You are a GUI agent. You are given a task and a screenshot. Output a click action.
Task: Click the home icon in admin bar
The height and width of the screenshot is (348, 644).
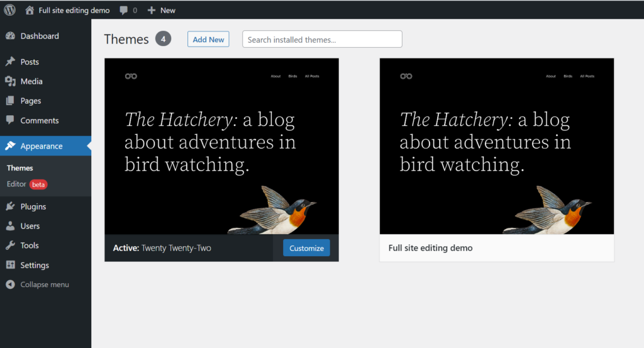(30, 10)
